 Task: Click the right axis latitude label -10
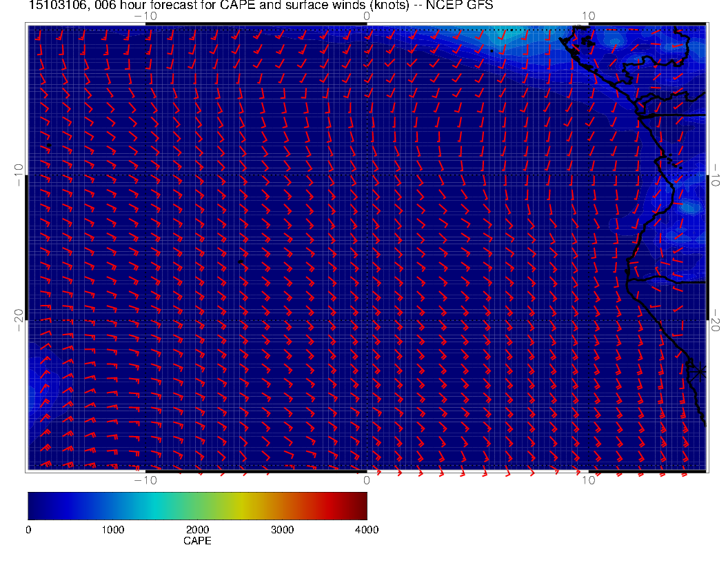(x=715, y=175)
